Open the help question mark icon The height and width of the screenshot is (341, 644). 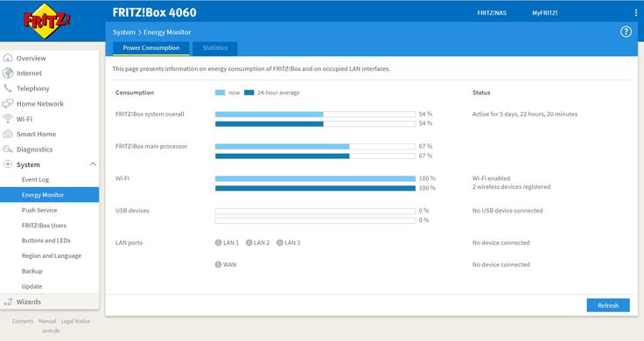coord(626,31)
